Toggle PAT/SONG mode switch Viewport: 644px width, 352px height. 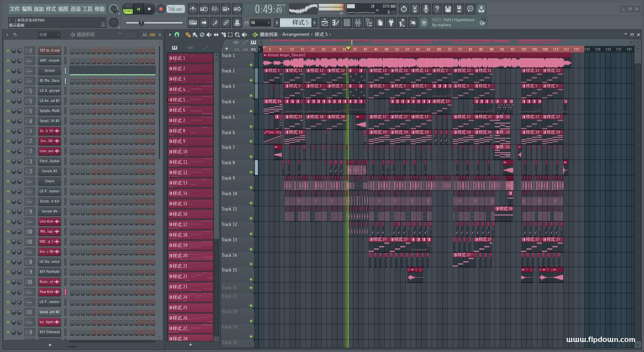[x=128, y=9]
